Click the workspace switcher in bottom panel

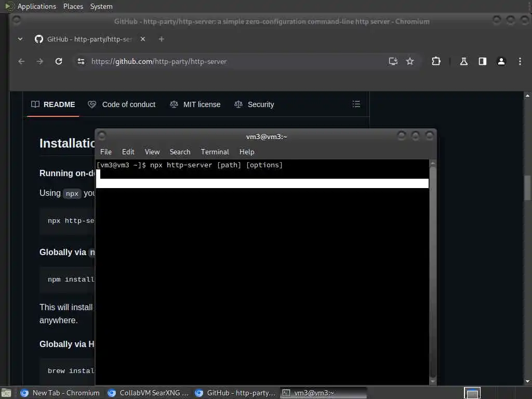472,393
